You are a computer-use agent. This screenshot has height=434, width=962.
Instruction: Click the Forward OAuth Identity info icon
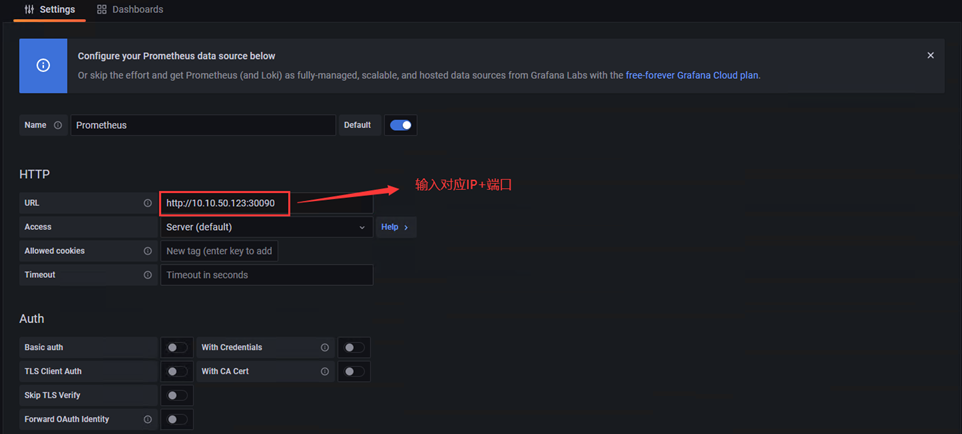pyautogui.click(x=147, y=419)
